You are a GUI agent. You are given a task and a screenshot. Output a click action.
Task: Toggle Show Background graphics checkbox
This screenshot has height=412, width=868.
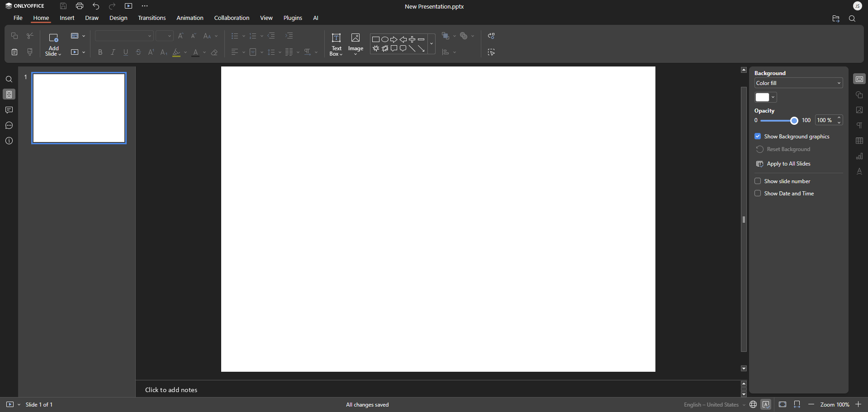tap(758, 136)
